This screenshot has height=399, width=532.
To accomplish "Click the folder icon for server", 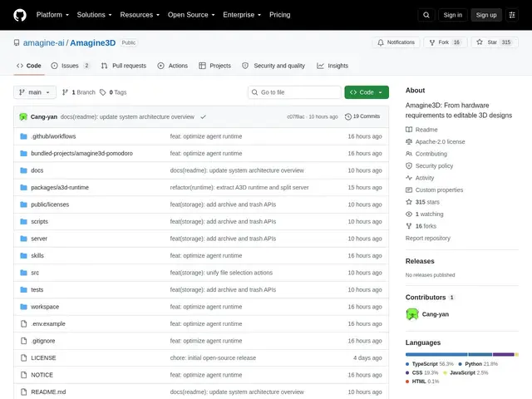I will (23, 239).
